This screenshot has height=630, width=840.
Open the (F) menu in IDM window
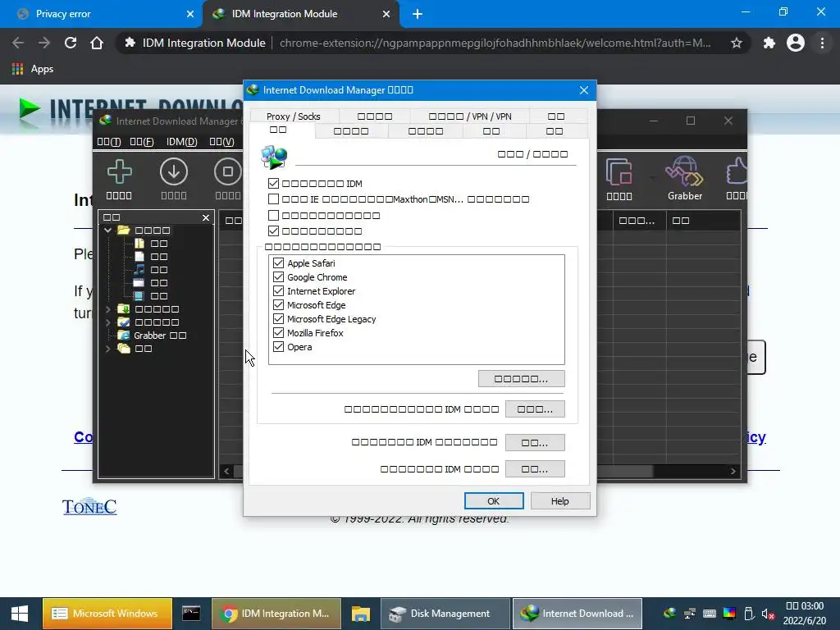(142, 142)
